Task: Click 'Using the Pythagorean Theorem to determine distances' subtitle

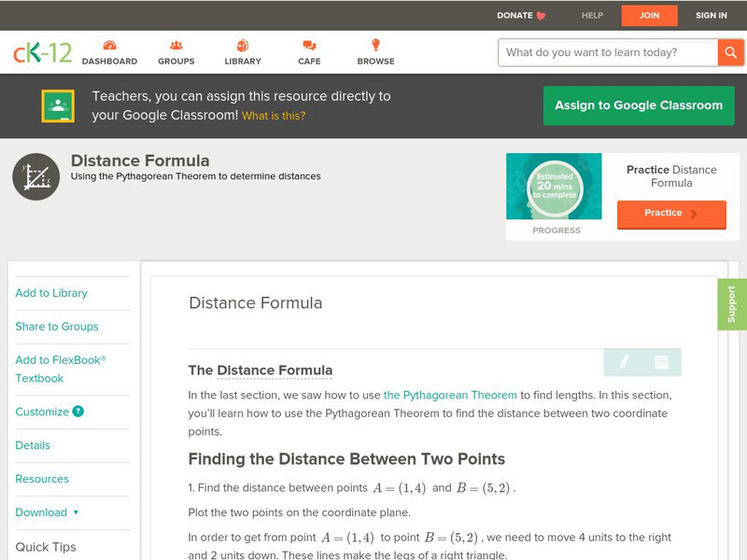Action: (x=195, y=176)
